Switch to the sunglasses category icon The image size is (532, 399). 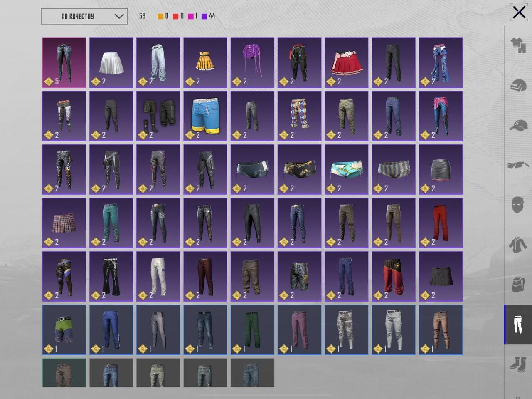(x=518, y=165)
